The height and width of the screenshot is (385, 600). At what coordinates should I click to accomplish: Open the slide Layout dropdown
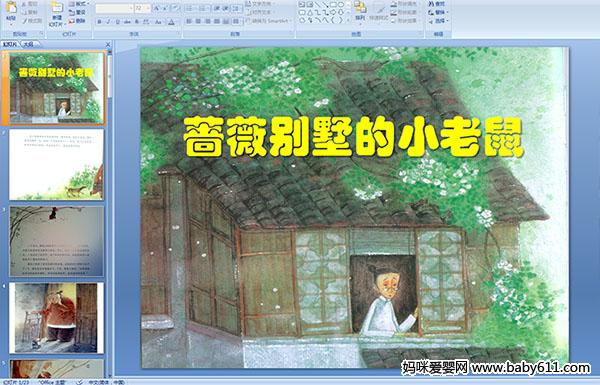pyautogui.click(x=78, y=4)
